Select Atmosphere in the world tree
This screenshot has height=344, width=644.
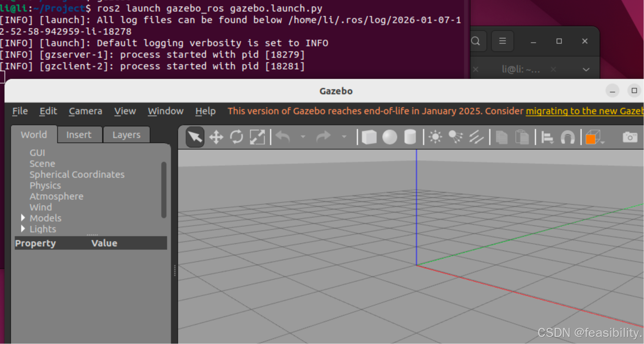(x=57, y=196)
